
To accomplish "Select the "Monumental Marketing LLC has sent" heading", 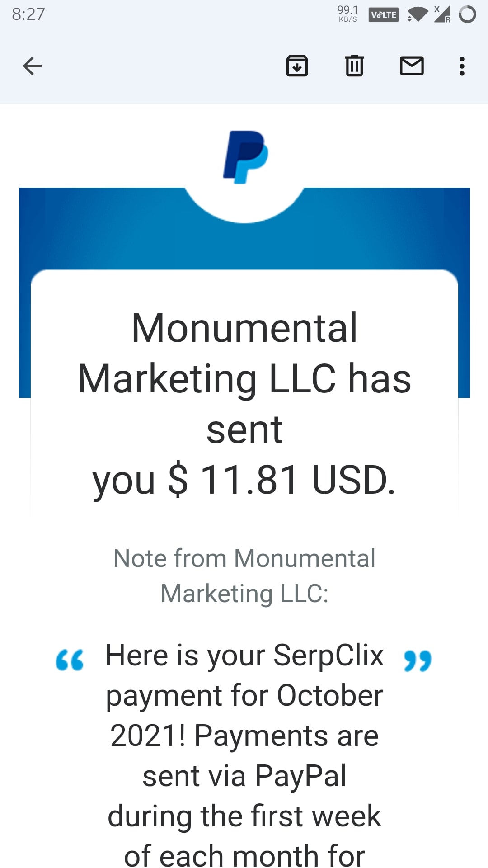I will tap(244, 378).
